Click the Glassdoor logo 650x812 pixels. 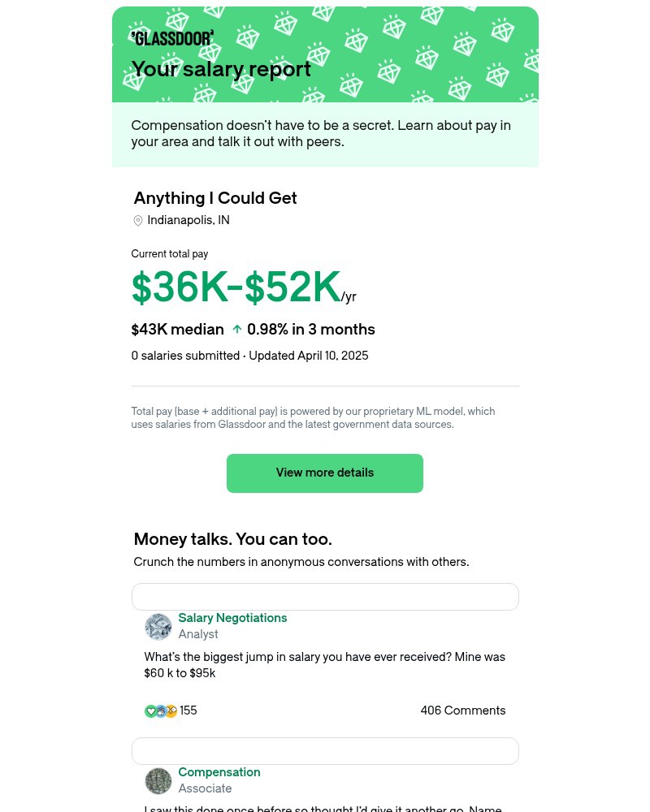point(171,38)
